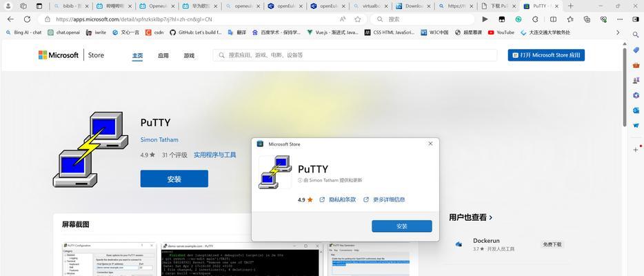Open the Favorites list icon
Viewport: 644px width, 276px height.
(570, 19)
